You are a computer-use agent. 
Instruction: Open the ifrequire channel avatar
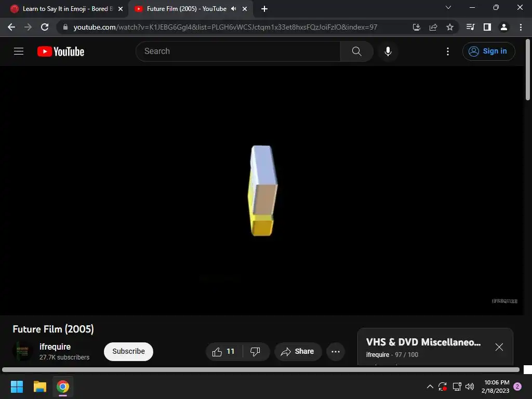pos(22,351)
